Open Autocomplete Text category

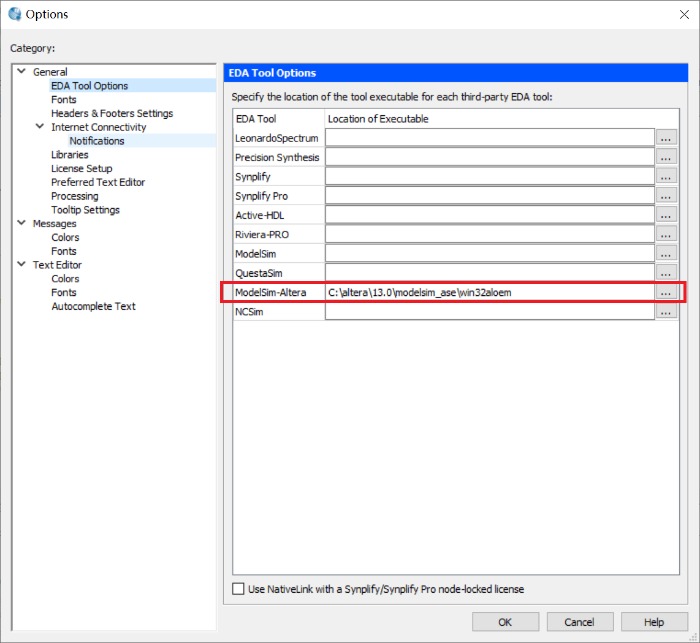coord(93,307)
